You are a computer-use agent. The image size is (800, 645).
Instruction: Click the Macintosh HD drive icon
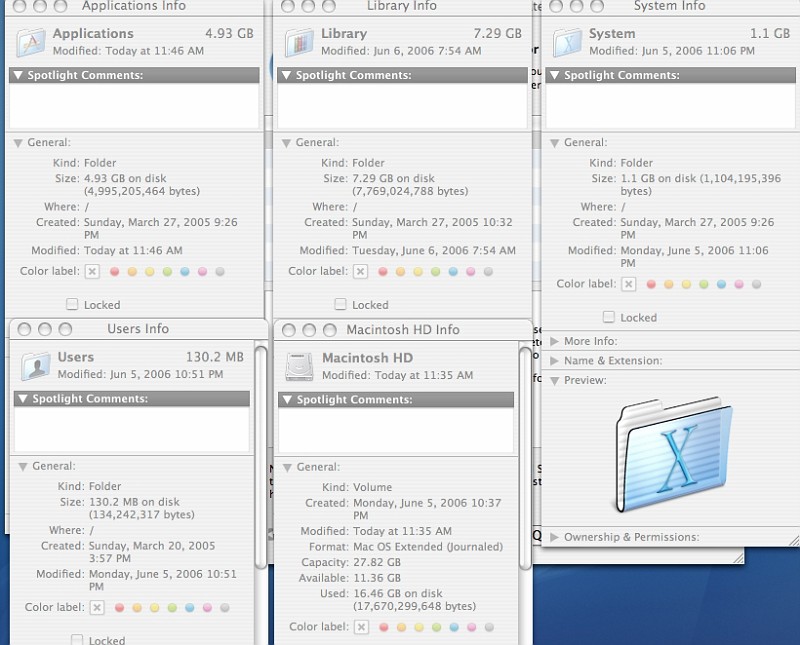[299, 367]
